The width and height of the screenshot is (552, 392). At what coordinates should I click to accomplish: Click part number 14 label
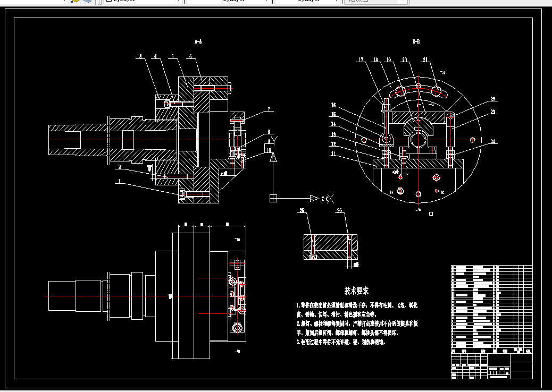(333, 124)
